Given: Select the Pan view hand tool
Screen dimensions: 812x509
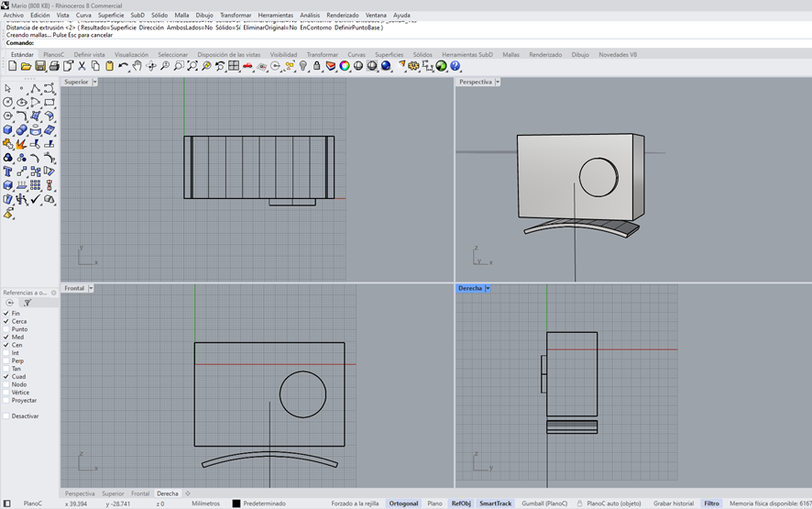Looking at the screenshot, I should coord(137,67).
